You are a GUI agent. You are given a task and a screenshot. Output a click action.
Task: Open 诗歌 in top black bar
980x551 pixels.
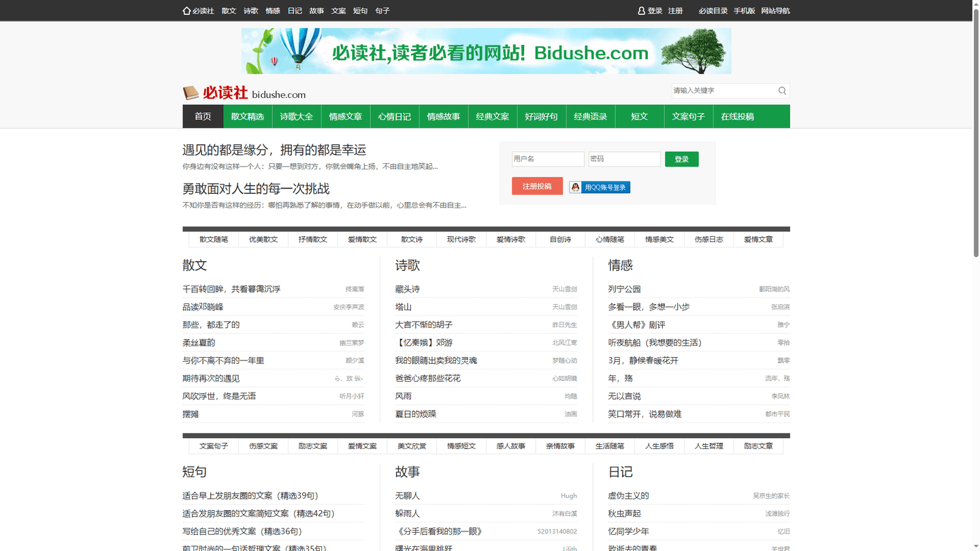[251, 11]
